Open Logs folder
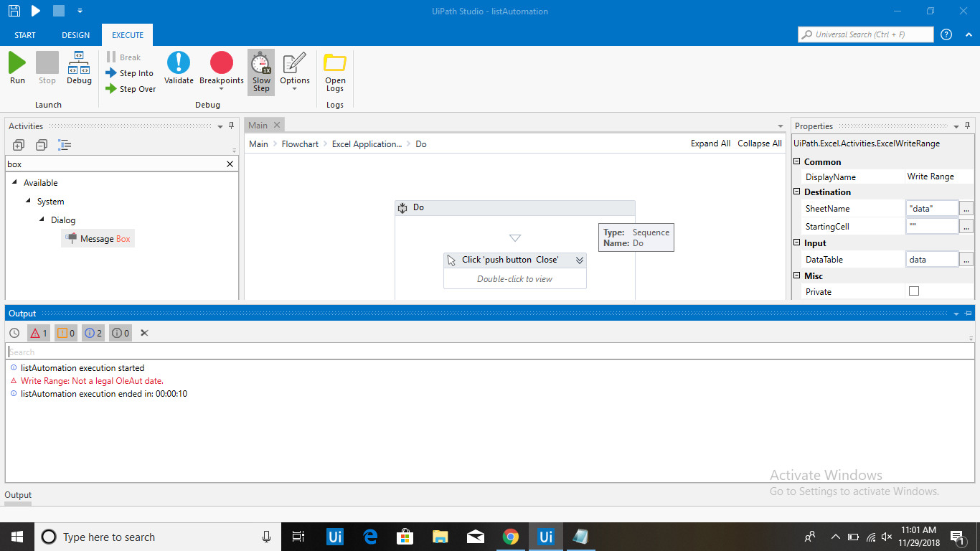This screenshot has height=551, width=980. point(335,72)
